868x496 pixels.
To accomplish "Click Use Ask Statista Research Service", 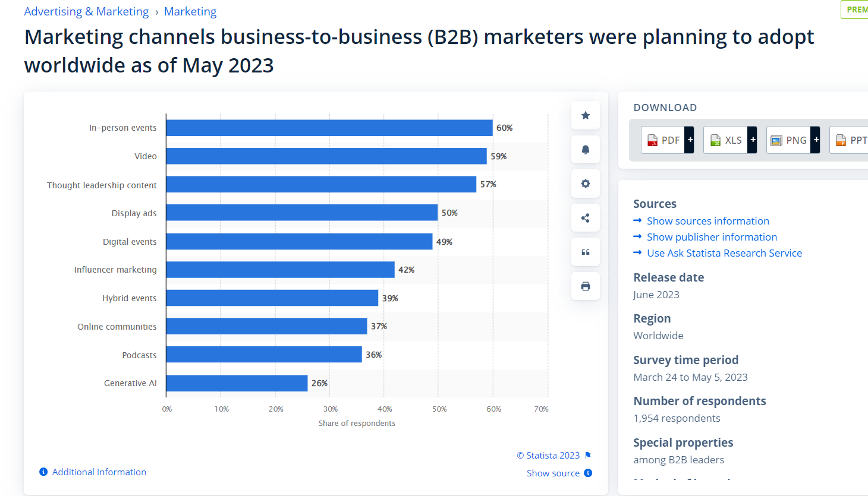I will point(724,253).
